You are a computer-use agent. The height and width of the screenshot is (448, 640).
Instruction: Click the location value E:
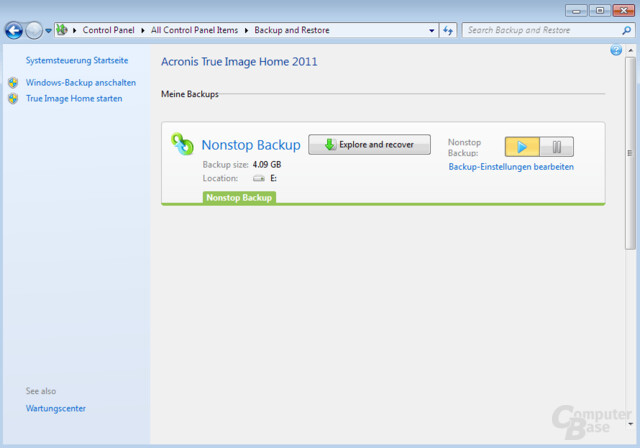pos(273,178)
